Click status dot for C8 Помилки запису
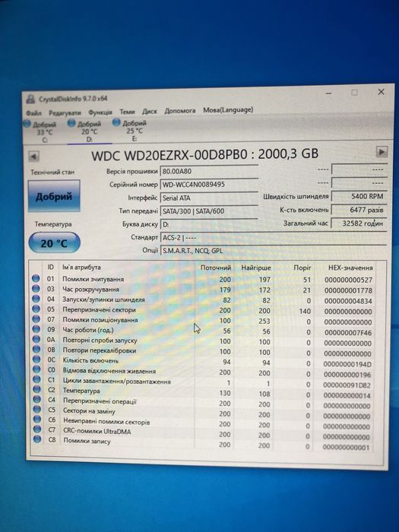Screen dimensions: 399x532 [x=37, y=439]
